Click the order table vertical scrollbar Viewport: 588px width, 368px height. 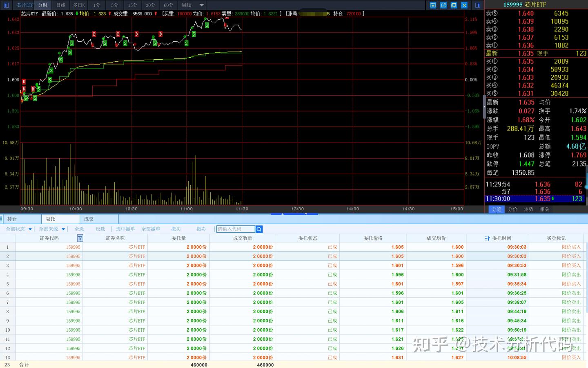click(x=586, y=278)
